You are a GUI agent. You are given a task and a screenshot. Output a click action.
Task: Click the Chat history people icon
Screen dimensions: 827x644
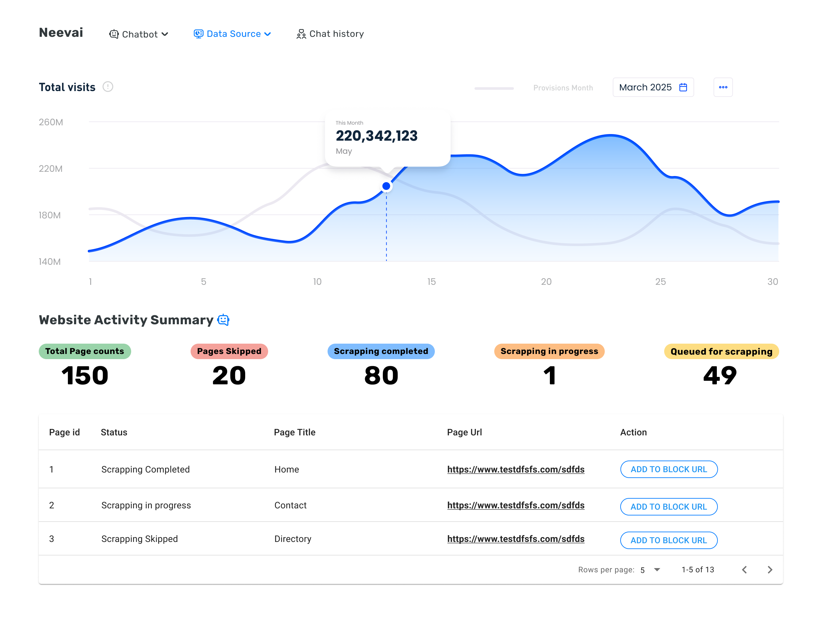(301, 34)
